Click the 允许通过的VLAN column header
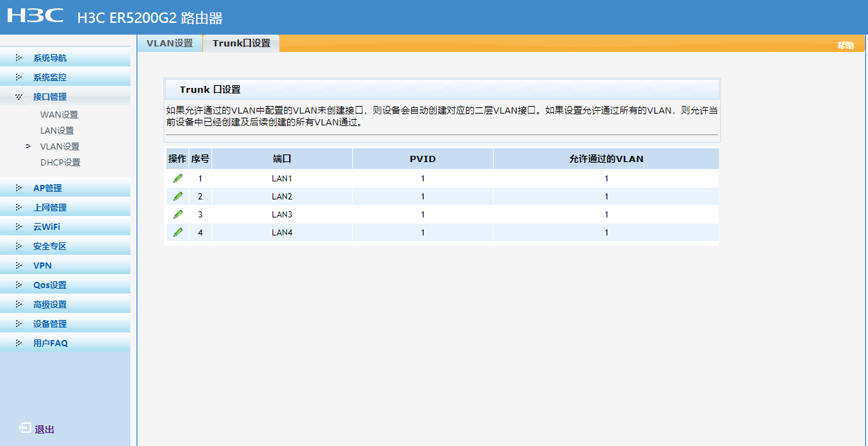The image size is (868, 446). [606, 159]
